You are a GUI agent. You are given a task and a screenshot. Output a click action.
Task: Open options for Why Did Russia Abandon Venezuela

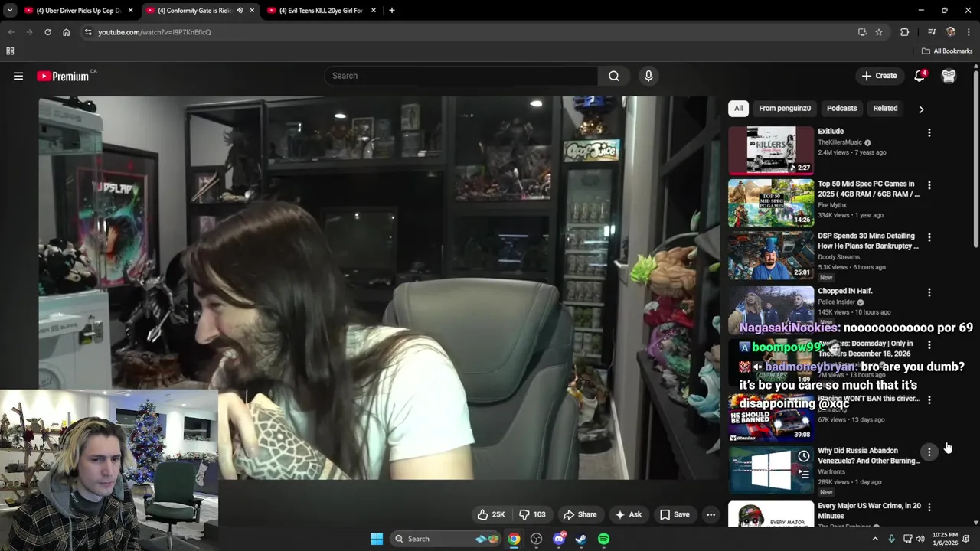click(x=929, y=452)
